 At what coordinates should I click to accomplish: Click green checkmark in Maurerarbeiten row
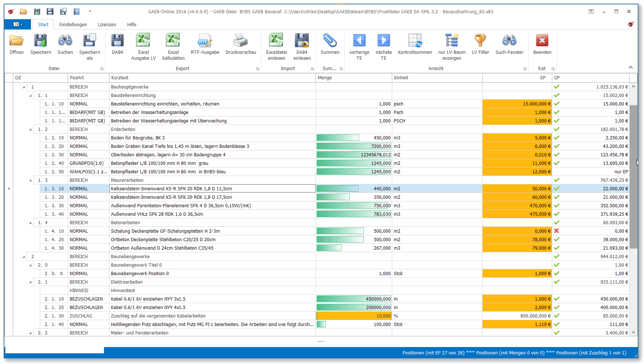point(557,180)
